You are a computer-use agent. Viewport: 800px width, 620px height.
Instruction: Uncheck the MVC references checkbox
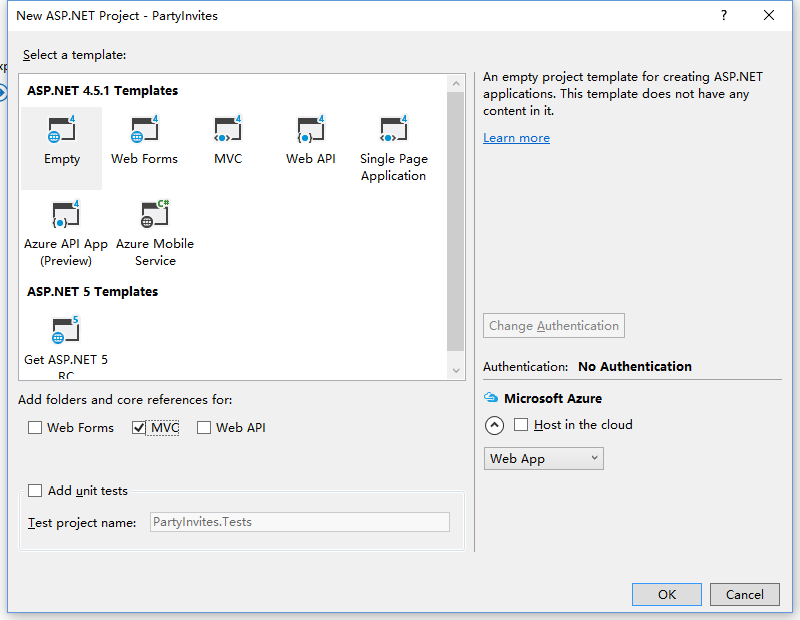point(139,427)
